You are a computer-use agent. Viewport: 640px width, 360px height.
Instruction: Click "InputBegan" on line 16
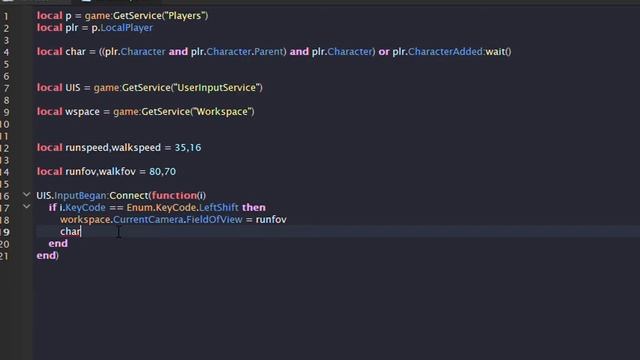pos(80,196)
